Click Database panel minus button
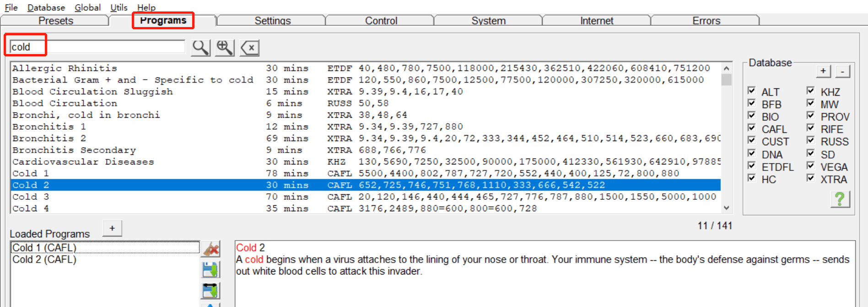The width and height of the screenshot is (868, 307). (x=843, y=71)
